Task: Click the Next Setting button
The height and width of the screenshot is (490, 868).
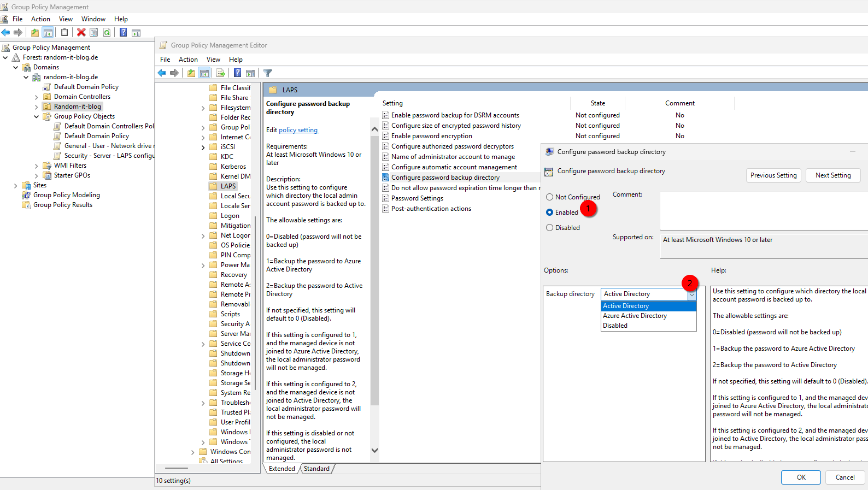Action: click(x=833, y=175)
